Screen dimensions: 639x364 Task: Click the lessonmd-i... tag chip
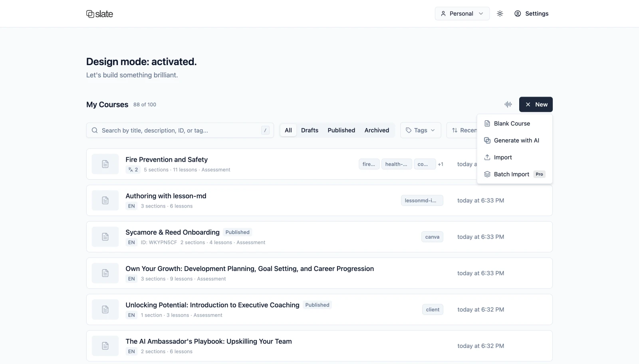pos(422,200)
